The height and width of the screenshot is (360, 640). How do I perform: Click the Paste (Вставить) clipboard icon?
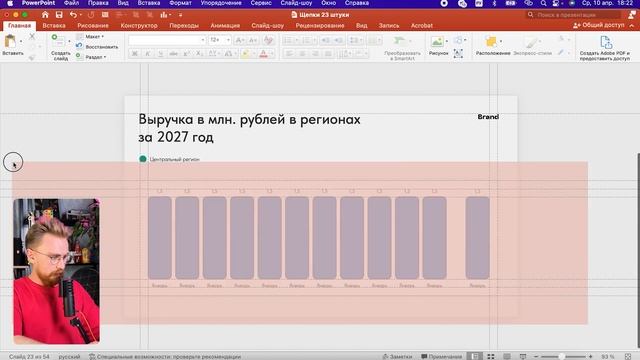[x=10, y=41]
